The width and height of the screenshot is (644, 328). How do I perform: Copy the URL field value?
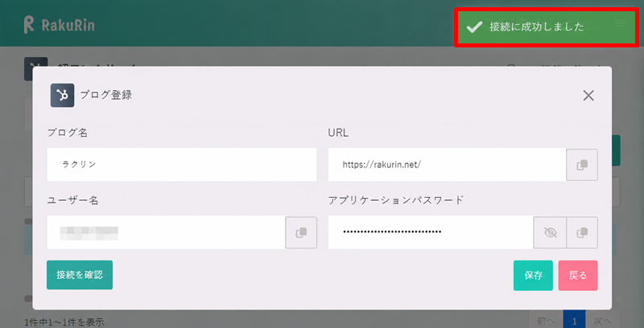pos(581,165)
